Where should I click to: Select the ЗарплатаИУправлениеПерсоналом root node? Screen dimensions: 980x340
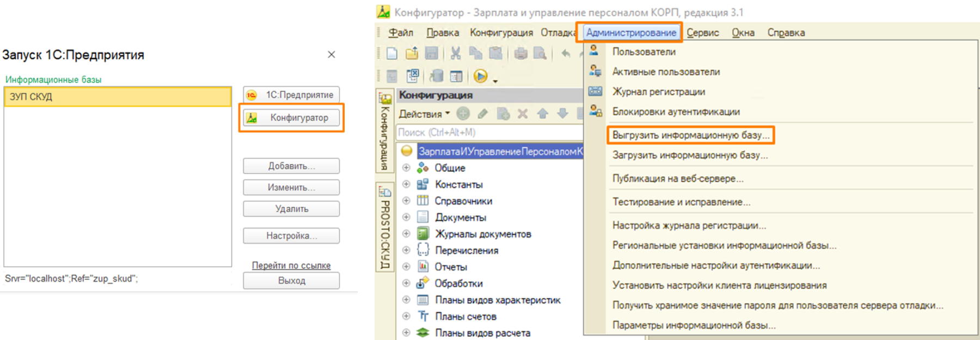pyautogui.click(x=500, y=151)
